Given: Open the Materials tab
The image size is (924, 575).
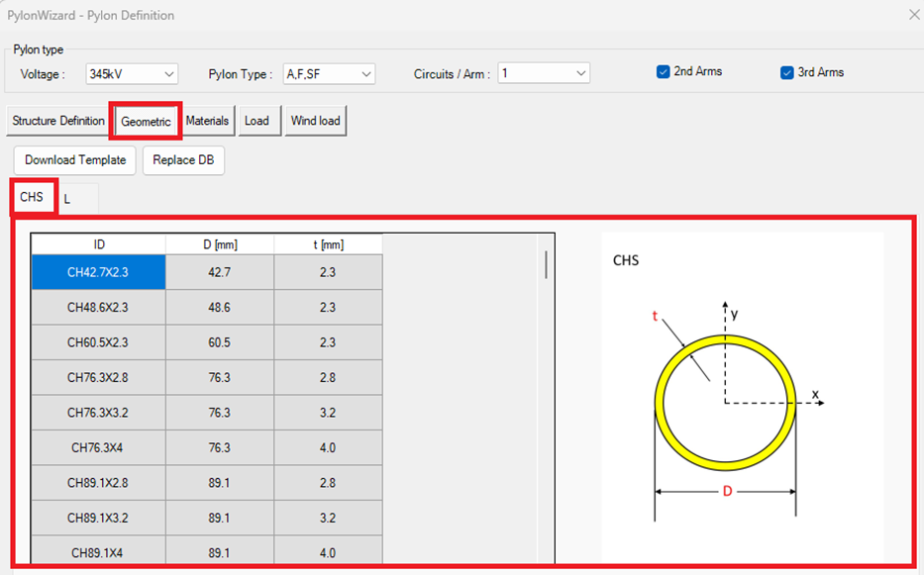Looking at the screenshot, I should 207,121.
